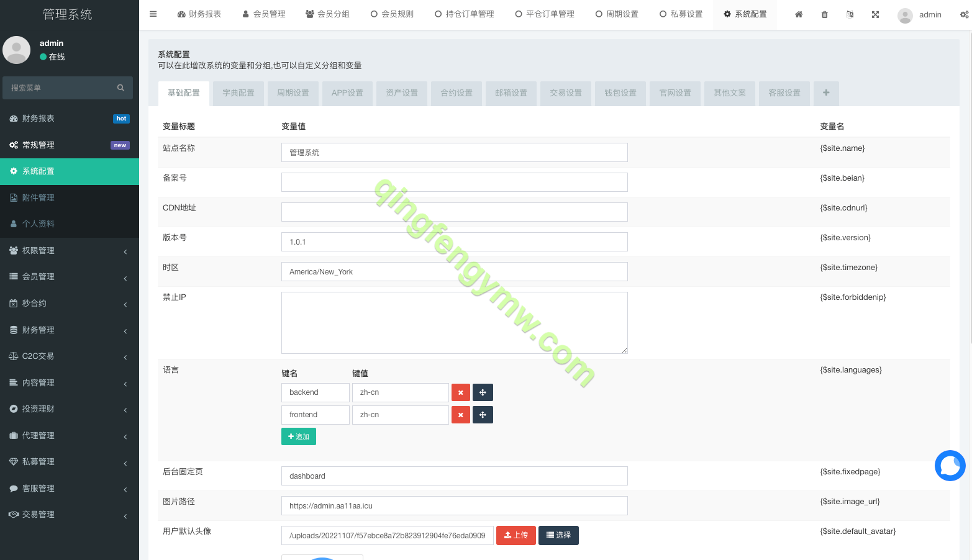Screen dimensions: 972x560
Task: Open 个人资料 in the sidebar
Action: click(x=70, y=224)
